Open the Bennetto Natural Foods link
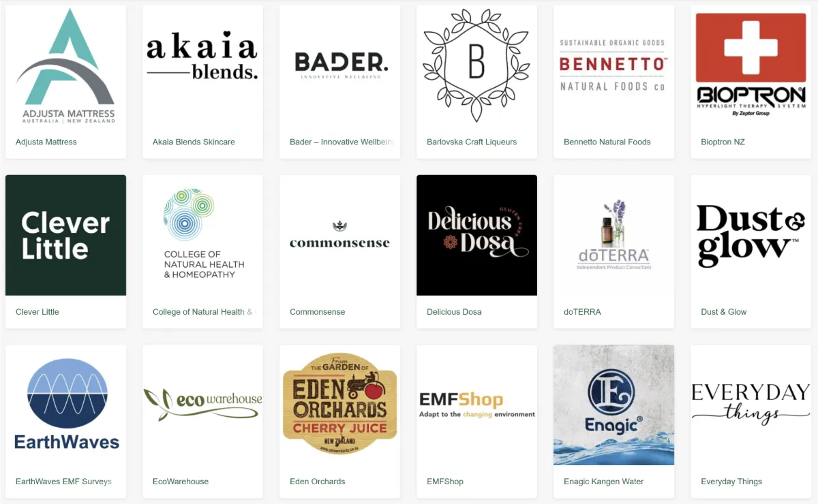The width and height of the screenshot is (818, 504). tap(607, 142)
